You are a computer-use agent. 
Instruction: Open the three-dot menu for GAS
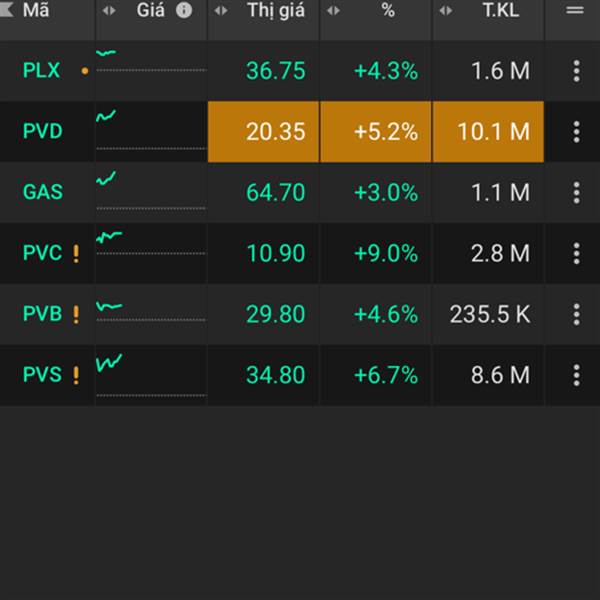point(576,192)
